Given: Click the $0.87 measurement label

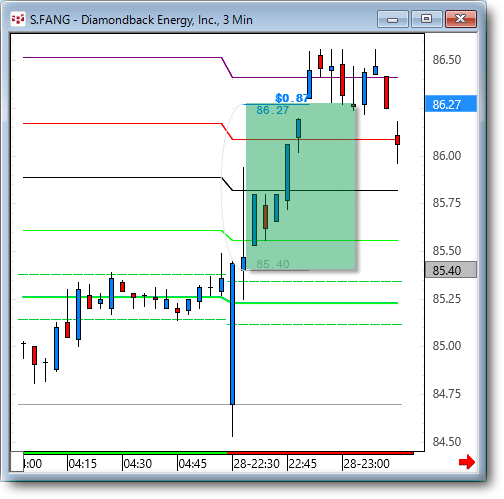Looking at the screenshot, I should click(292, 98).
